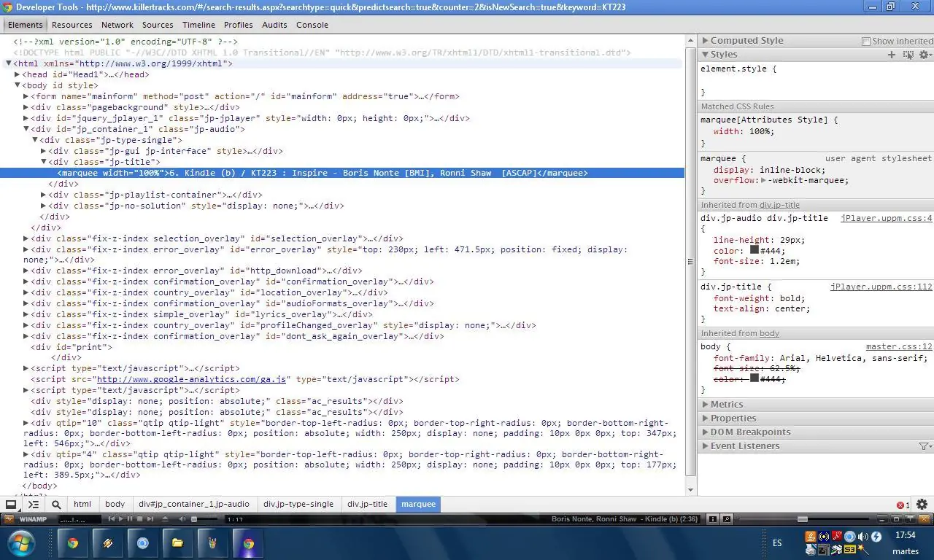Open the jPlayer.uppm.css:4 source link

tap(887, 218)
